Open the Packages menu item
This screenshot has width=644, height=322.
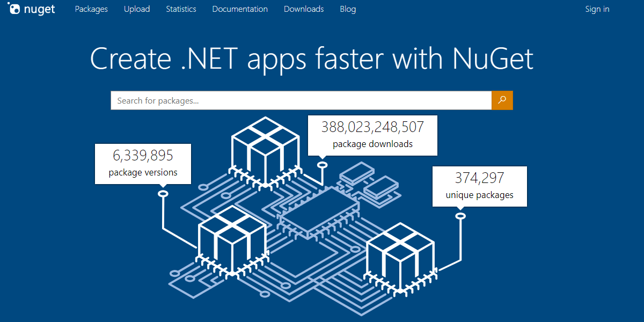pyautogui.click(x=91, y=9)
